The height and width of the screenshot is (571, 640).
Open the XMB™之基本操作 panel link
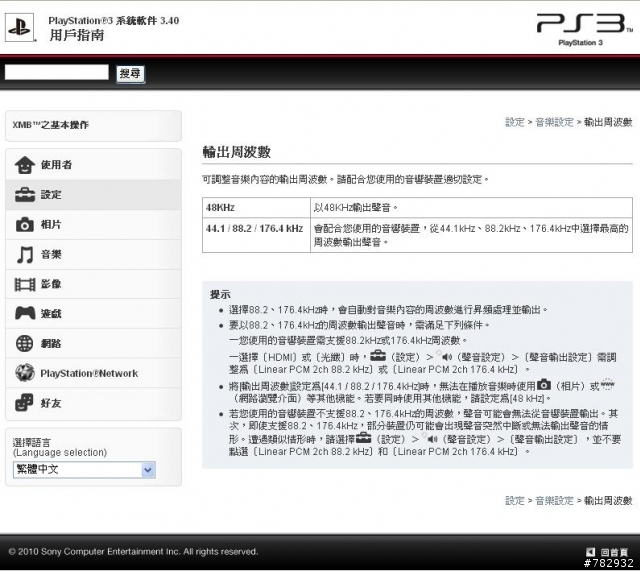tap(93, 125)
